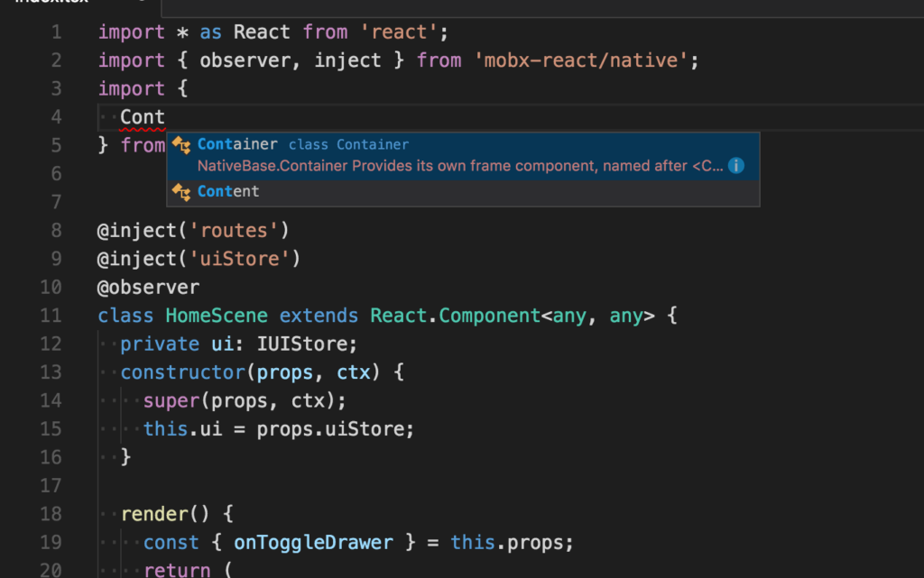
Task: Click the class icon beside the Container suggestion
Action: pos(181,145)
